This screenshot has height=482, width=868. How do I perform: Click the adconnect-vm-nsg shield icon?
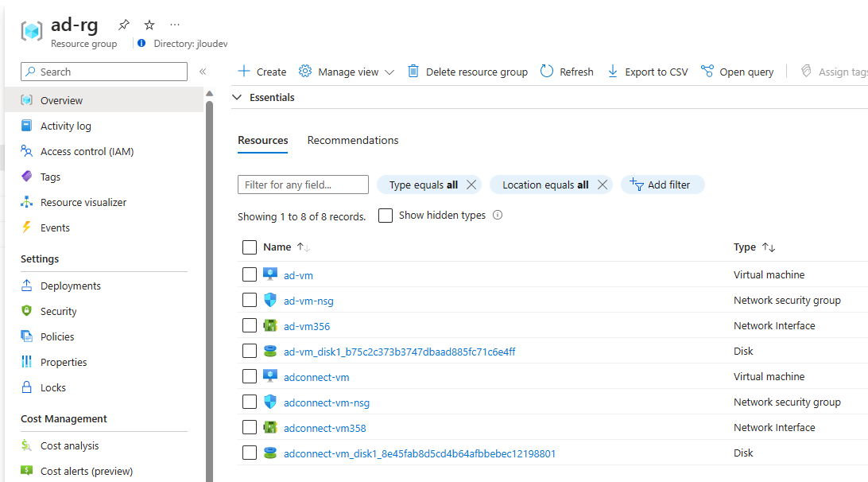point(270,402)
